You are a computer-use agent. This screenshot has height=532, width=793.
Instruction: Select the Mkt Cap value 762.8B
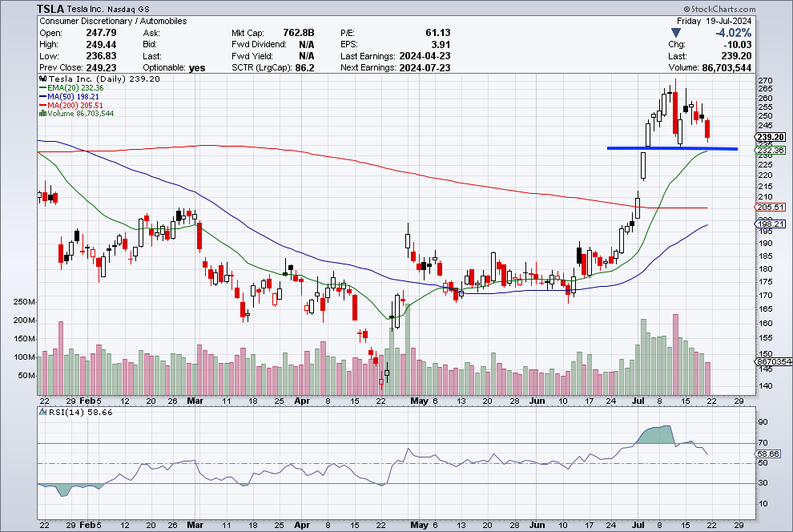299,32
